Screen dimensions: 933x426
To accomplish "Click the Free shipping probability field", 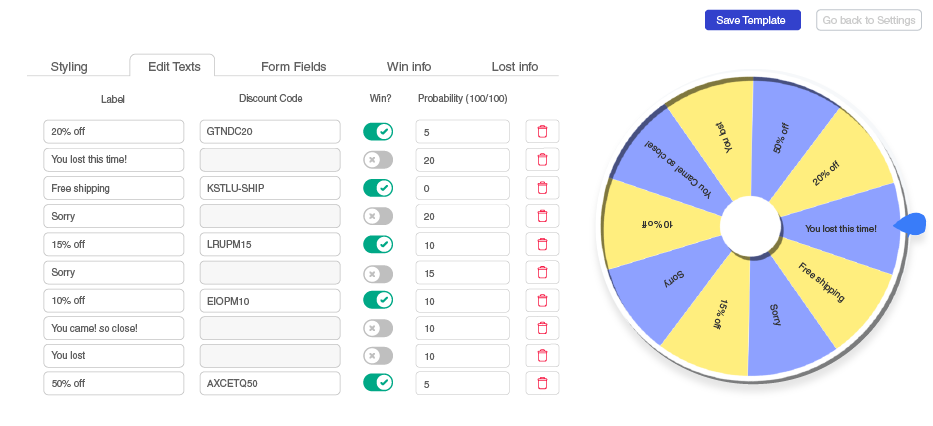I will point(462,188).
